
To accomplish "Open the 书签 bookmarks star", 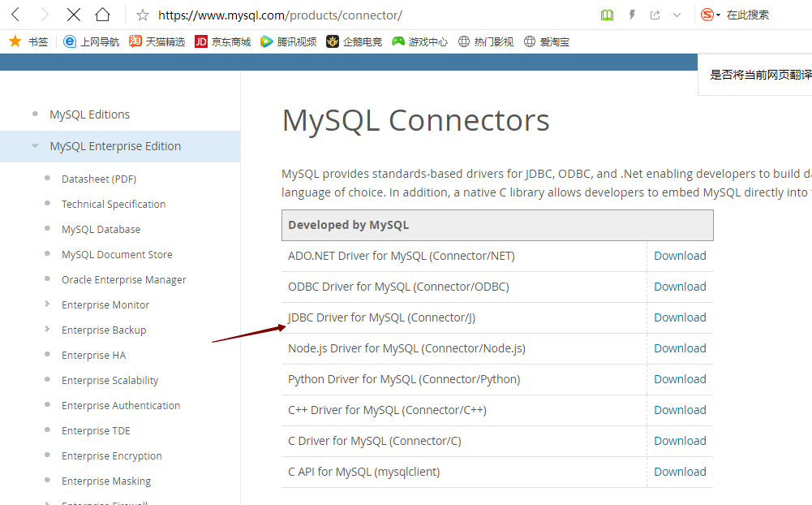I will (x=15, y=41).
